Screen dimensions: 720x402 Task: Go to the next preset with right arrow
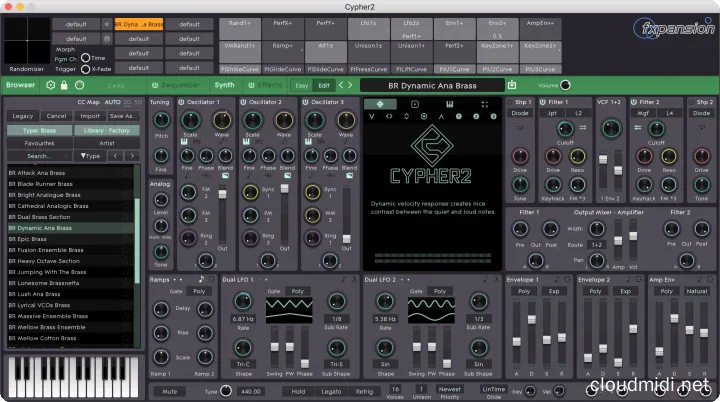click(351, 86)
